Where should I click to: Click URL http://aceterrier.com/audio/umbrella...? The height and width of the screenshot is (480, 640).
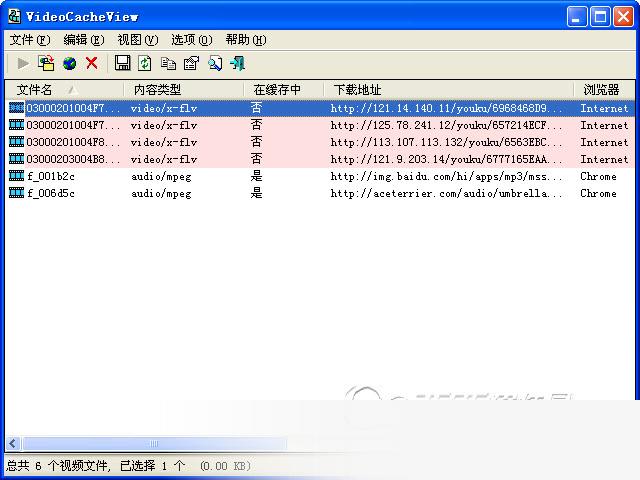pos(446,193)
